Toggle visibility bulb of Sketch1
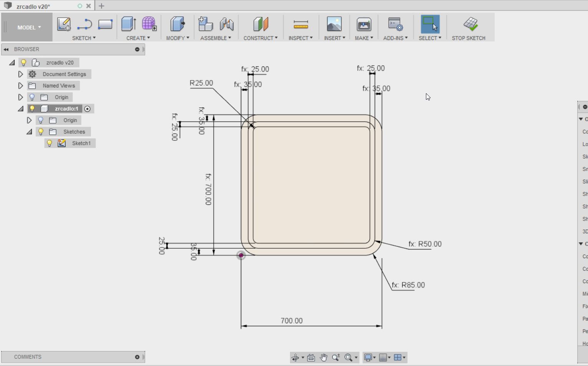This screenshot has width=588, height=366. pyautogui.click(x=49, y=143)
